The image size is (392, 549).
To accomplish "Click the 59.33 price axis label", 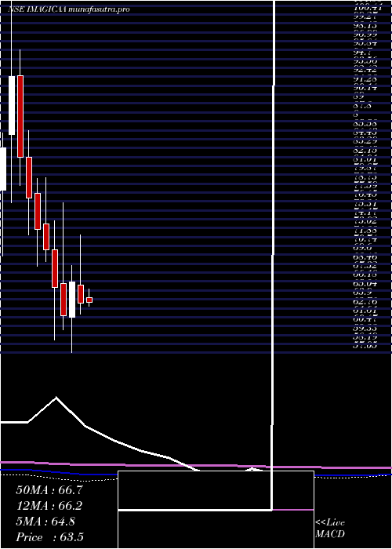I will pos(365,329).
